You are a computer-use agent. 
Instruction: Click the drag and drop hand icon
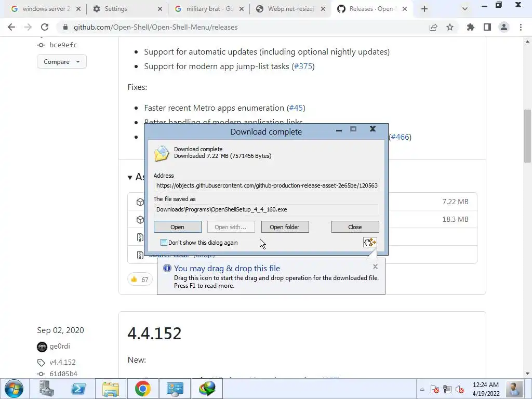pyautogui.click(x=370, y=242)
